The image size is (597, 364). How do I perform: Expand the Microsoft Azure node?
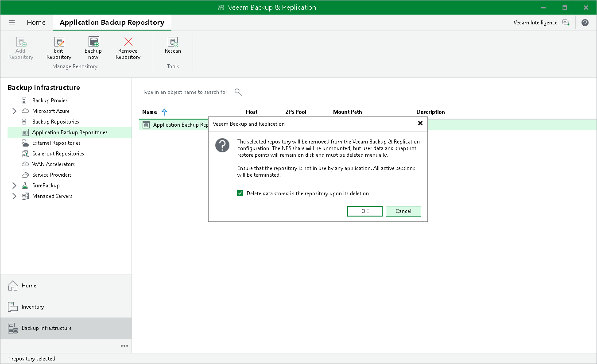click(14, 111)
